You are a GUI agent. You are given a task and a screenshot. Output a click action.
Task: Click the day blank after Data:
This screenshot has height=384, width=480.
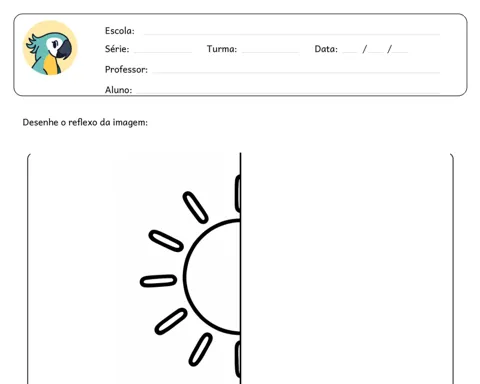pos(350,52)
